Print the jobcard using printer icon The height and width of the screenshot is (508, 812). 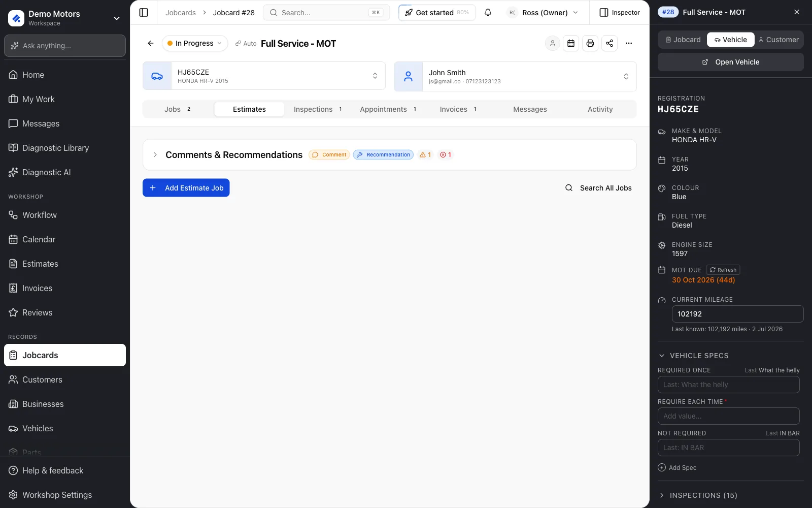[x=590, y=43]
